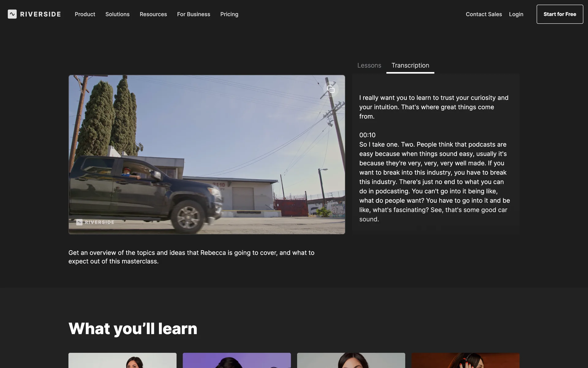Viewport: 588px width, 368px height.
Task: Click the Riverside logo icon in header
Action: click(x=12, y=14)
